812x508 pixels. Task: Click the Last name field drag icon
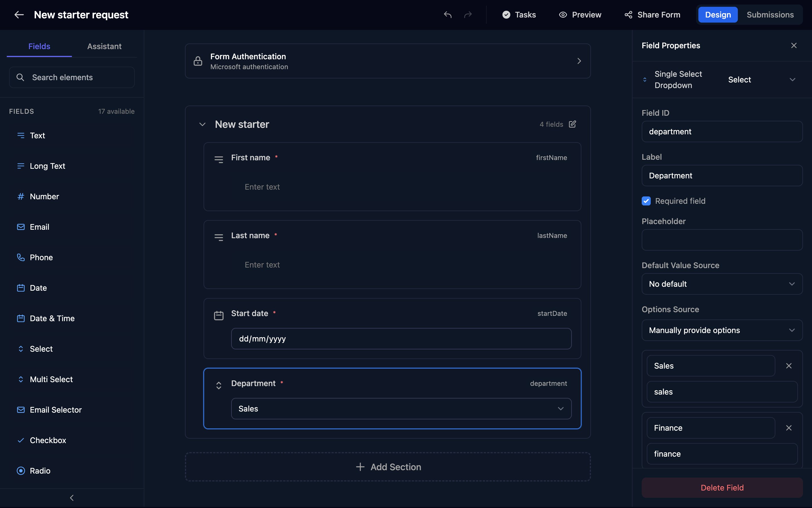219,238
